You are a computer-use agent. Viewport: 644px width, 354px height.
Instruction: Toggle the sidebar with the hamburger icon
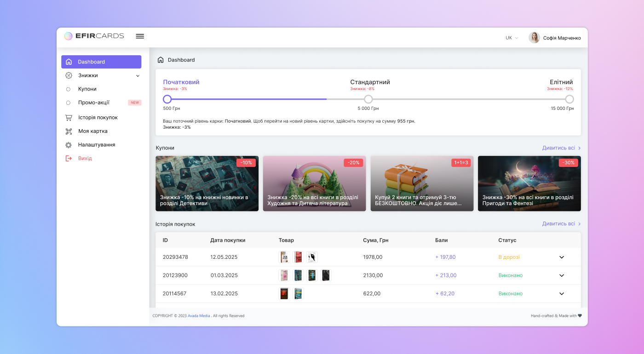pos(140,36)
